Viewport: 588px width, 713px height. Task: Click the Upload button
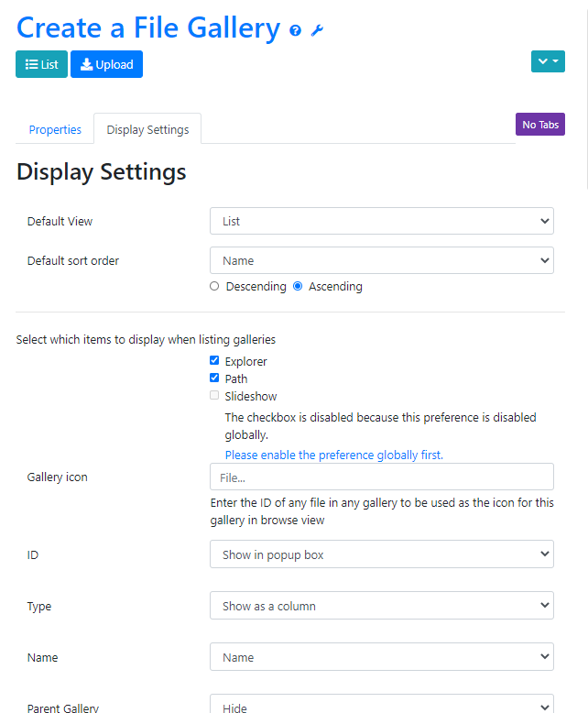pos(106,64)
